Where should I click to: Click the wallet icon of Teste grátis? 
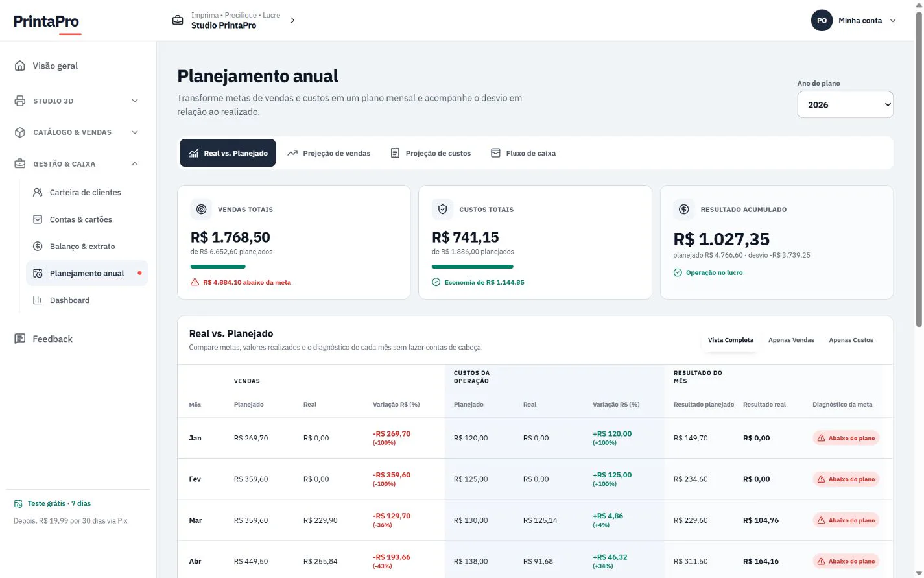click(18, 503)
